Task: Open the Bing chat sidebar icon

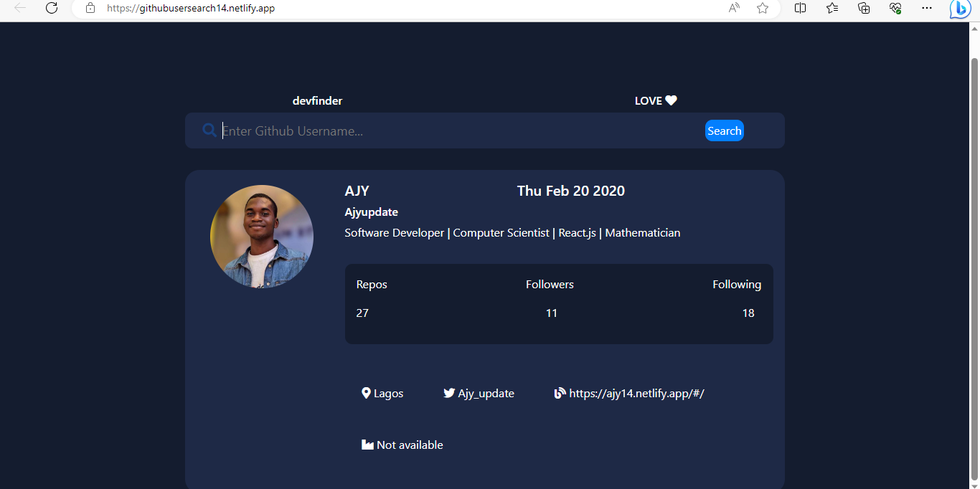Action: pos(960,9)
